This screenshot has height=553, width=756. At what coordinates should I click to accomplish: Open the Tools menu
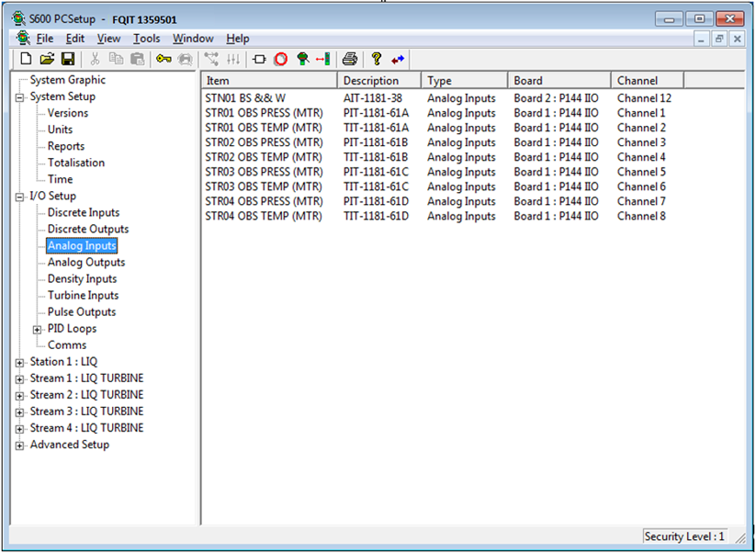pos(147,39)
